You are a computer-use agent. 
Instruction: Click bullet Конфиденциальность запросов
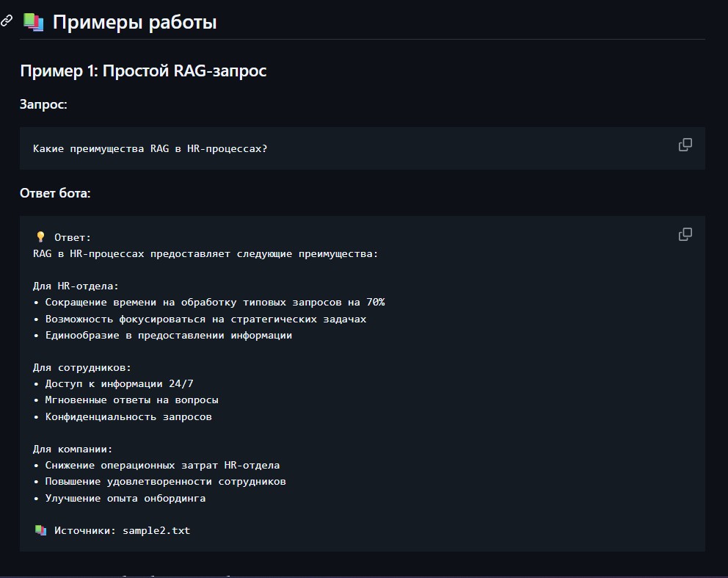123,416
